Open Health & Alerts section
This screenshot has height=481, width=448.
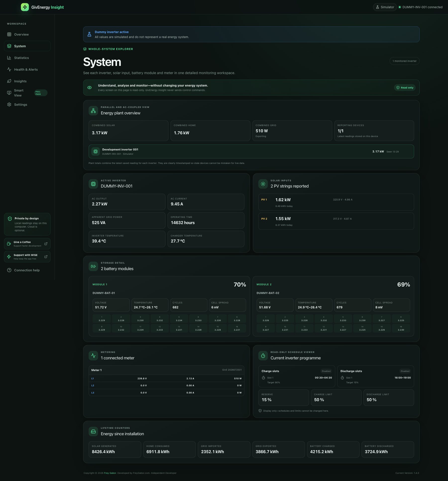coord(27,69)
